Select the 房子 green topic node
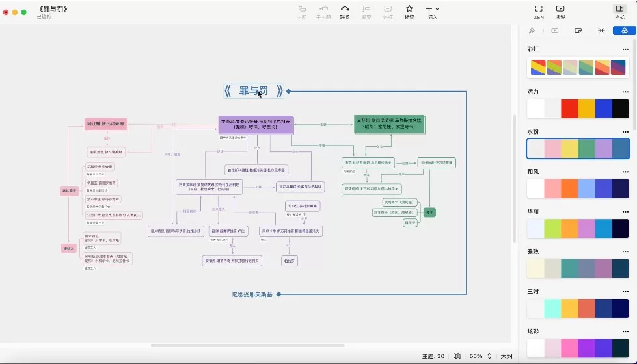 [x=429, y=212]
